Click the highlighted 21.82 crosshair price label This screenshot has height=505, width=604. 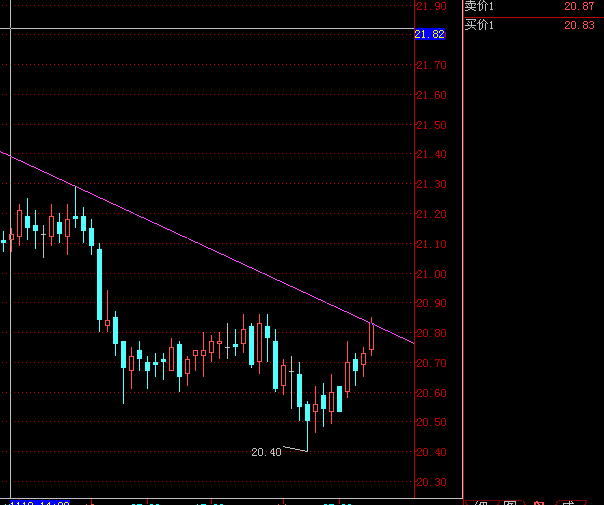point(430,34)
